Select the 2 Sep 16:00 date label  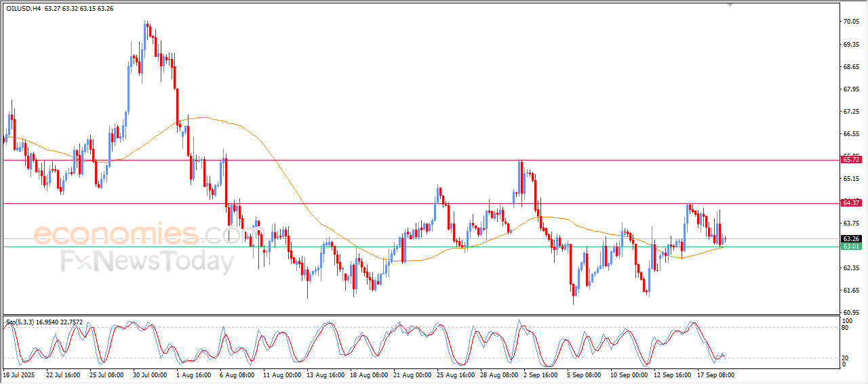pyautogui.click(x=541, y=375)
